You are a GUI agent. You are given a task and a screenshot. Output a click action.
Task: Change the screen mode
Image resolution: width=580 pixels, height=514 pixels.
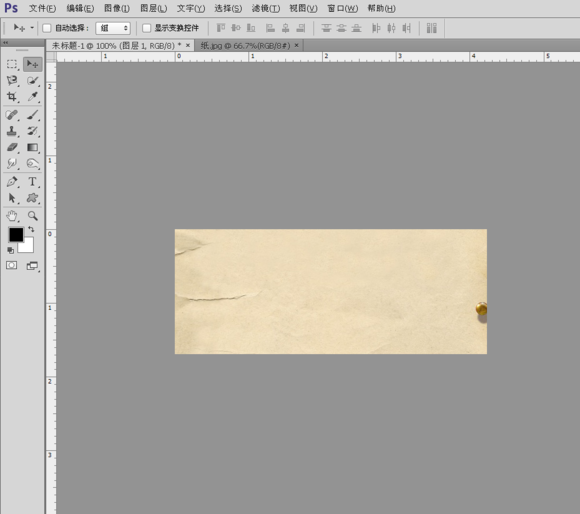click(x=33, y=266)
